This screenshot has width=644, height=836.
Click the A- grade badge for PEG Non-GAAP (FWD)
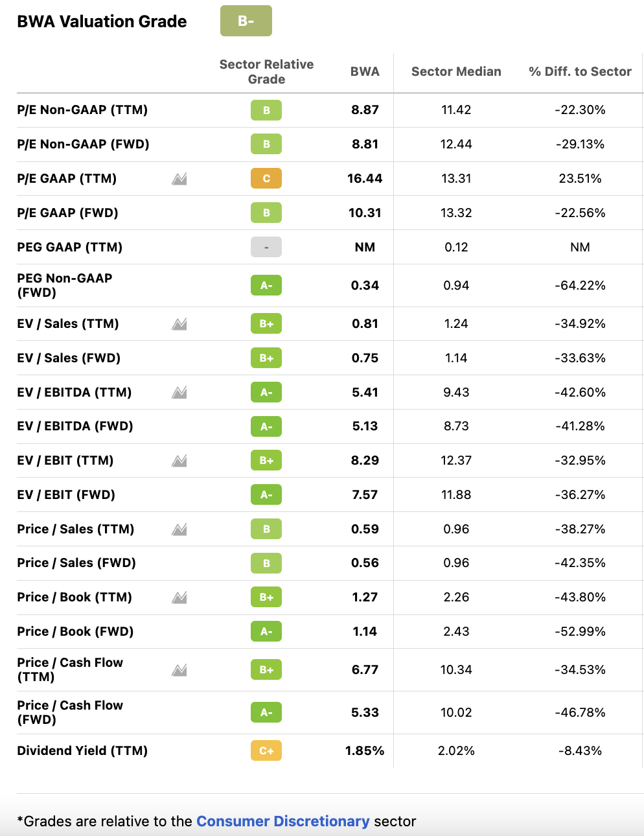[x=266, y=285]
